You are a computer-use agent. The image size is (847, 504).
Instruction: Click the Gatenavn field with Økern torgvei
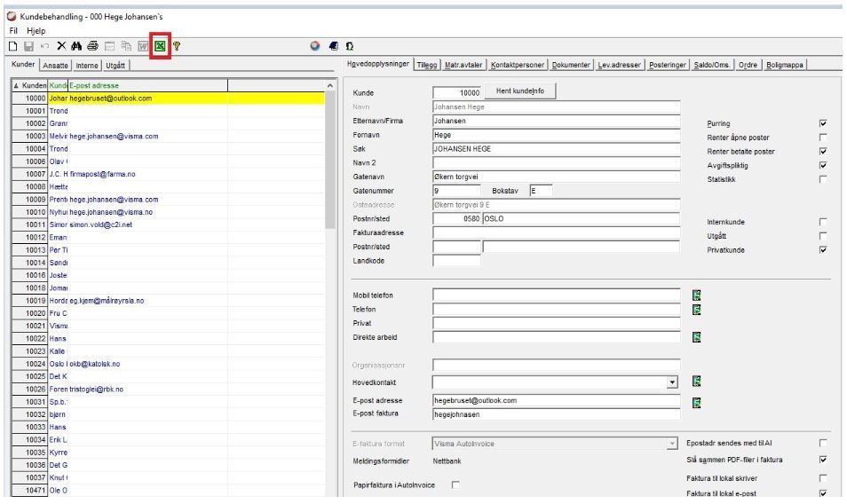(557, 177)
